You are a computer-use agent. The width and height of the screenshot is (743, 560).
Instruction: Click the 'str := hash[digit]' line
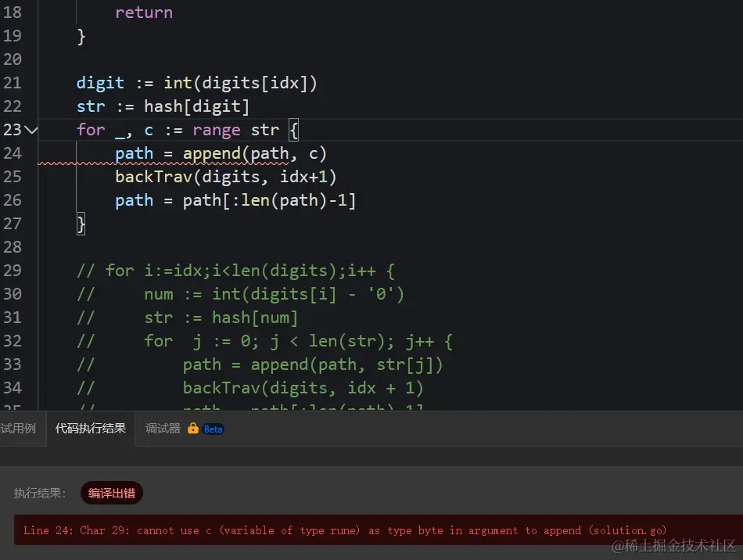(163, 106)
